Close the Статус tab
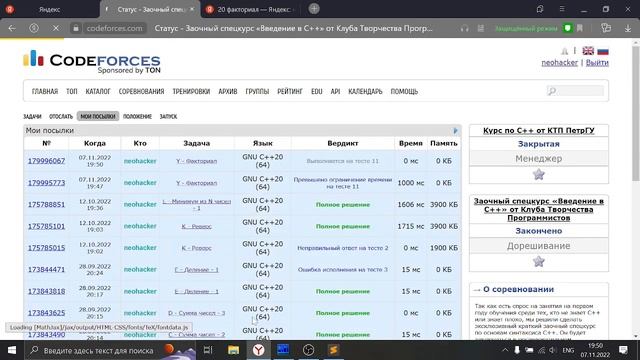 192,9
